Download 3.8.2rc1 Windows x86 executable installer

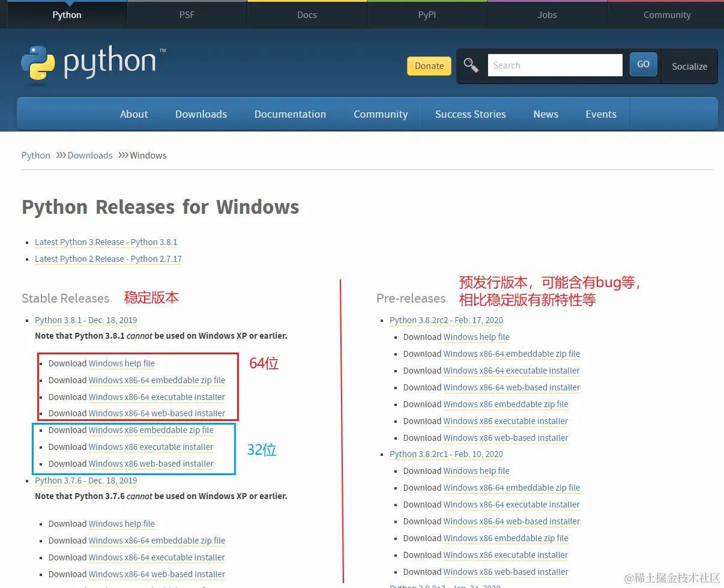pyautogui.click(x=505, y=555)
